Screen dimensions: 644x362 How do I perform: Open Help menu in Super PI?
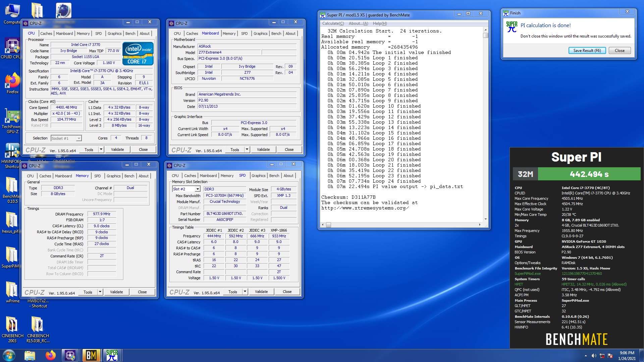380,23
